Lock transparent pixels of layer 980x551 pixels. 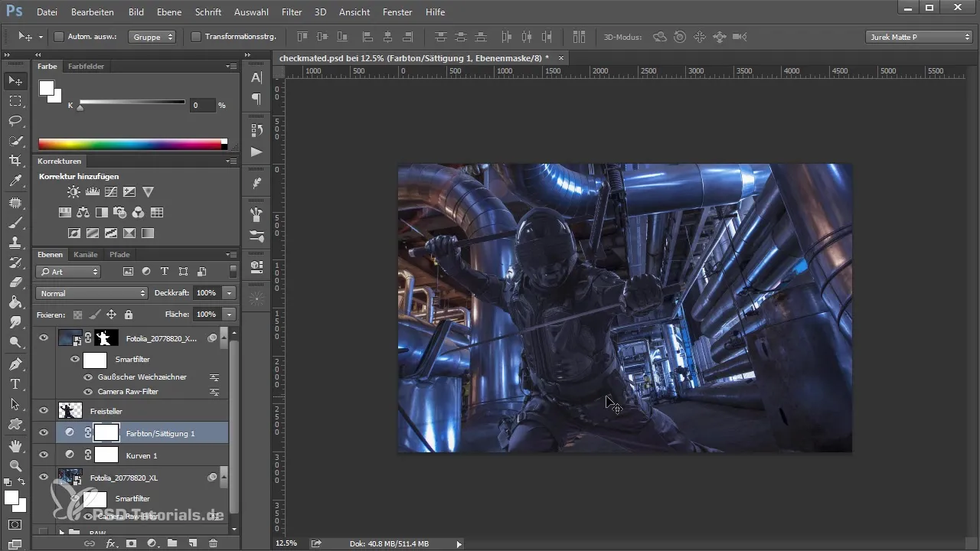pos(77,315)
